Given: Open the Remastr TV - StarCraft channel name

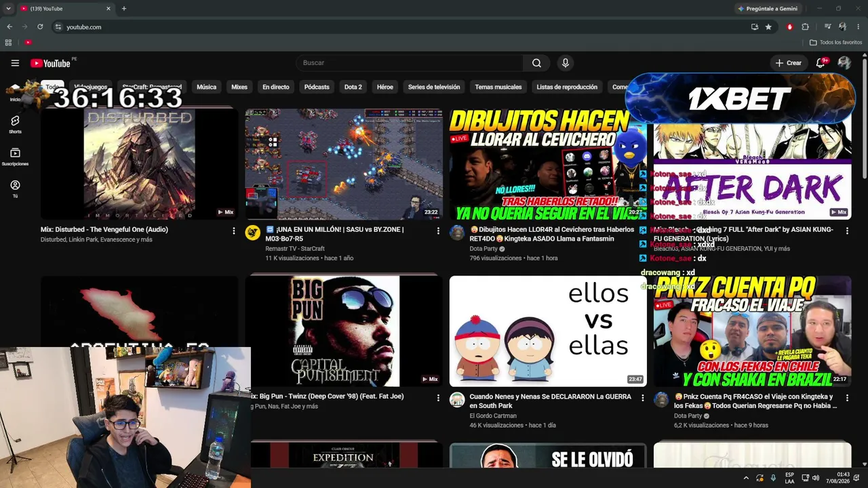Looking at the screenshot, I should point(295,249).
